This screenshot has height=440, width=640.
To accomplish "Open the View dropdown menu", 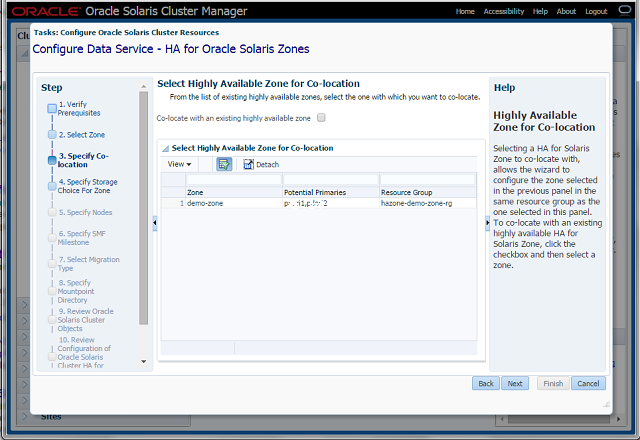I will [x=179, y=164].
